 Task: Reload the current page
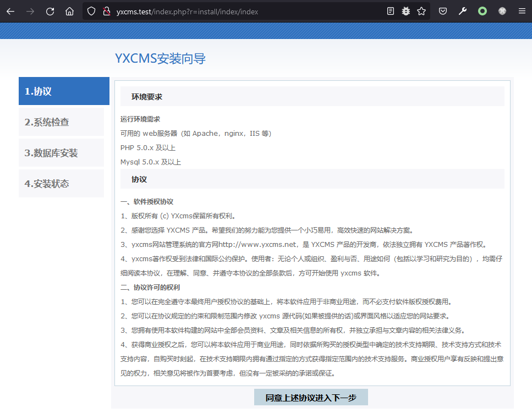[50, 12]
